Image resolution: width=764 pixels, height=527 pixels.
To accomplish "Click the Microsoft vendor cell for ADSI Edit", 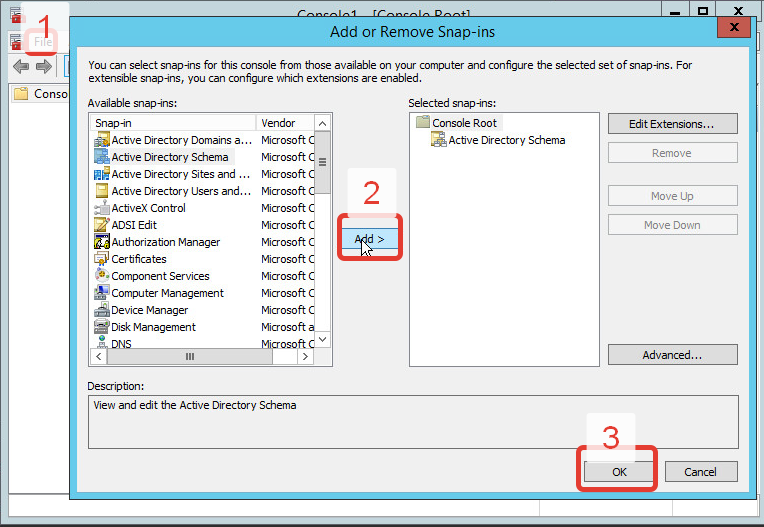I will 287,225.
